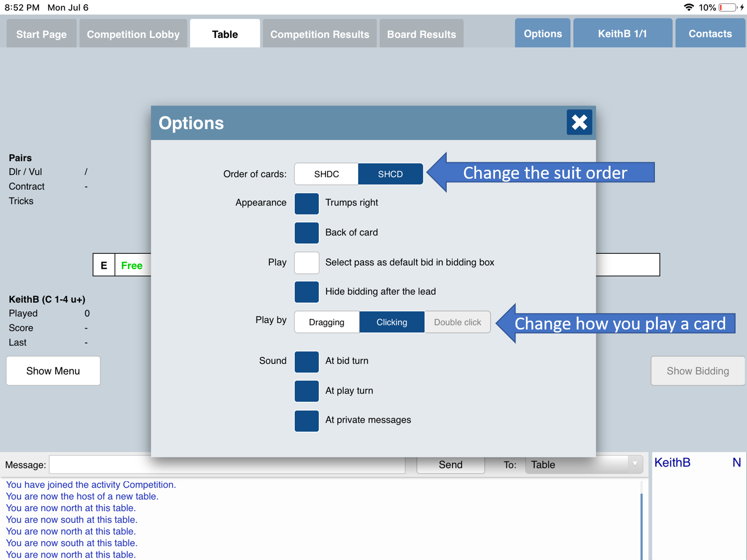Toggle Back of card checkbox
This screenshot has height=560, width=747.
[x=307, y=233]
